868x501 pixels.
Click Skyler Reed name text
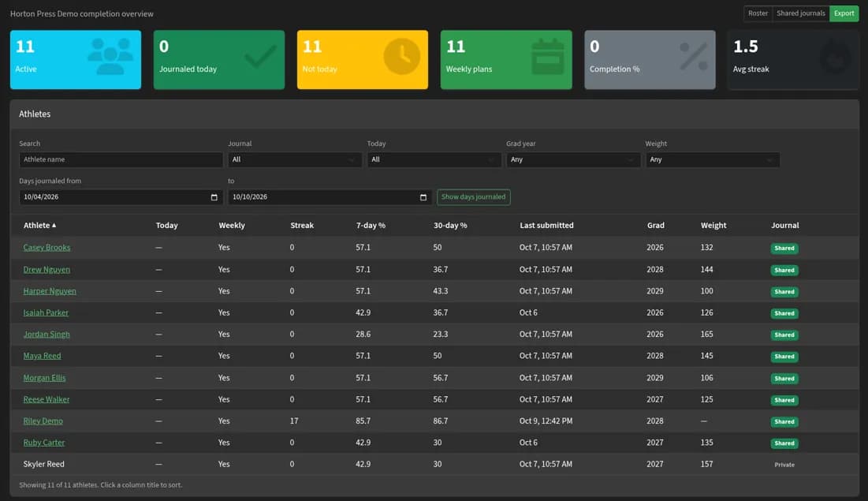point(43,465)
